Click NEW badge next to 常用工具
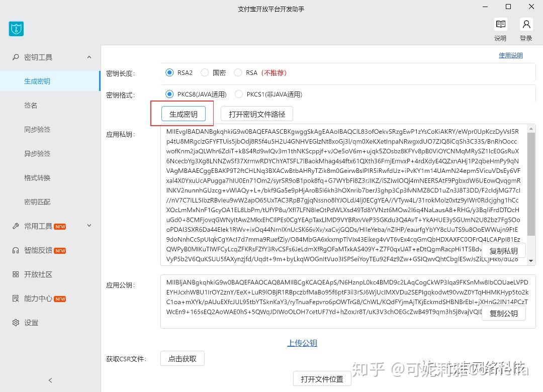 point(60,227)
